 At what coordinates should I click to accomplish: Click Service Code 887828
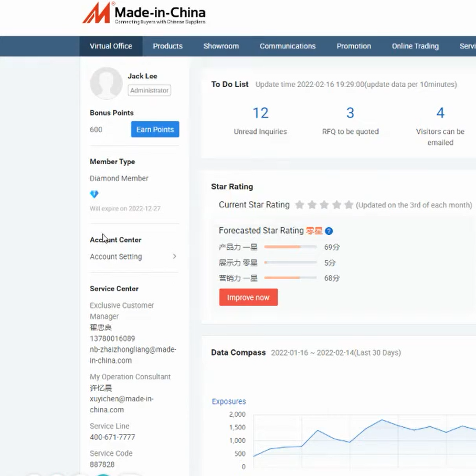pyautogui.click(x=102, y=464)
